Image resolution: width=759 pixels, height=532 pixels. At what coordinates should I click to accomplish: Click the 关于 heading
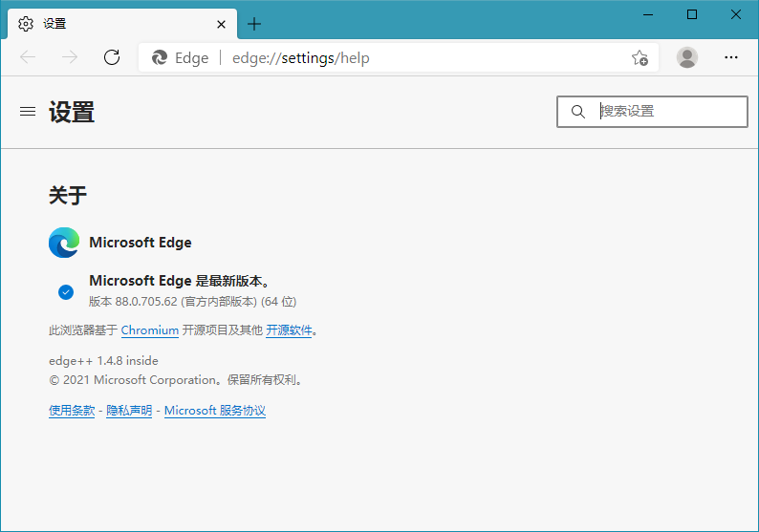[68, 196]
